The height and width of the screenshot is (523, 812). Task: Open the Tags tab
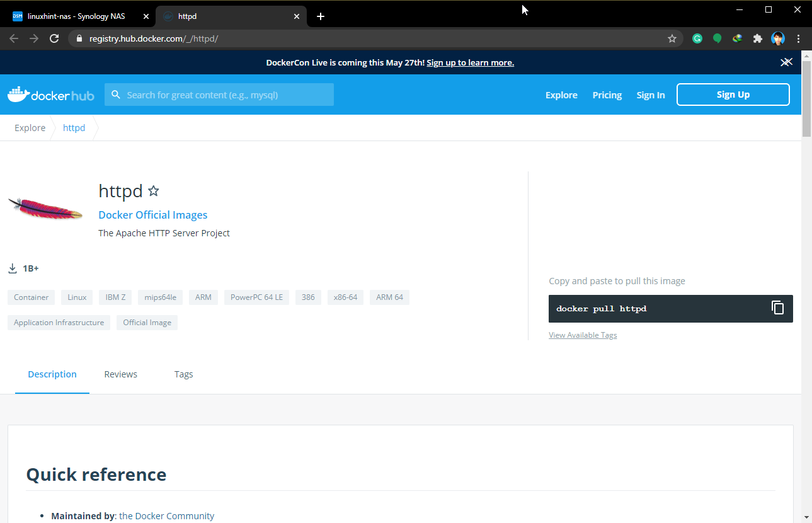point(183,374)
